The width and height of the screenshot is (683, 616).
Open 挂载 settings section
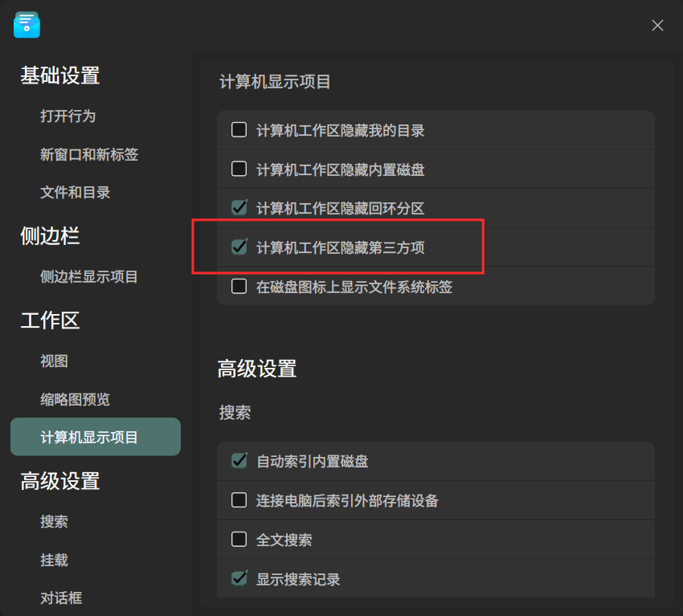(54, 560)
